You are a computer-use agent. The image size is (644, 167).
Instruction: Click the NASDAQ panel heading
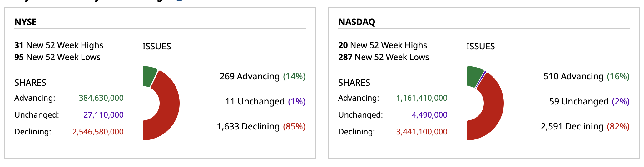pyautogui.click(x=357, y=22)
